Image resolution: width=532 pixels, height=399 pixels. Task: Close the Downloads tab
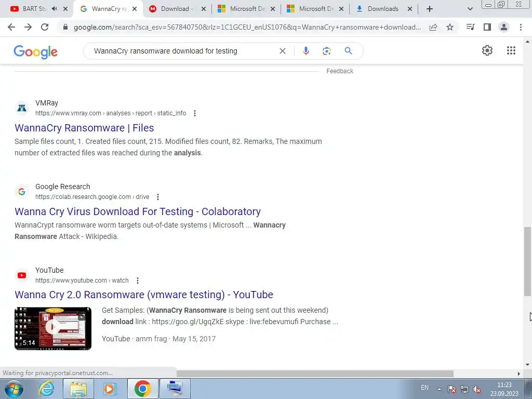410,9
